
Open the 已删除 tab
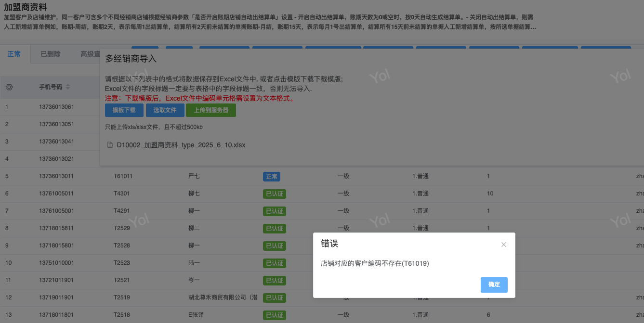click(51, 54)
